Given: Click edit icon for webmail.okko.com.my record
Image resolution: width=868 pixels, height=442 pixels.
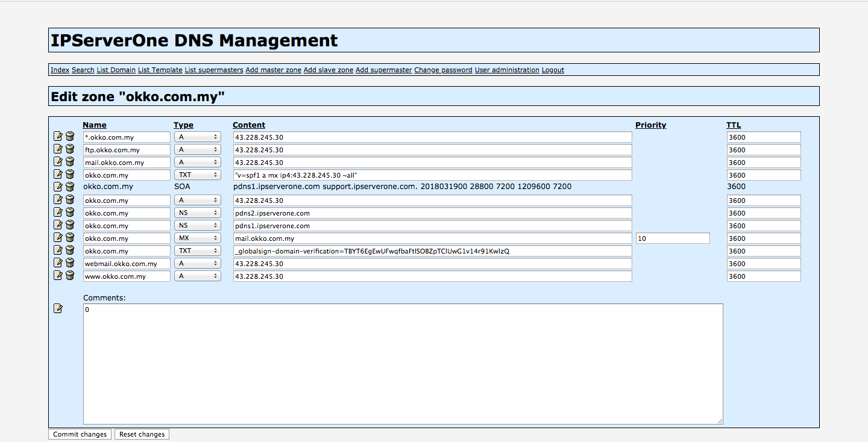Looking at the screenshot, I should 58,263.
